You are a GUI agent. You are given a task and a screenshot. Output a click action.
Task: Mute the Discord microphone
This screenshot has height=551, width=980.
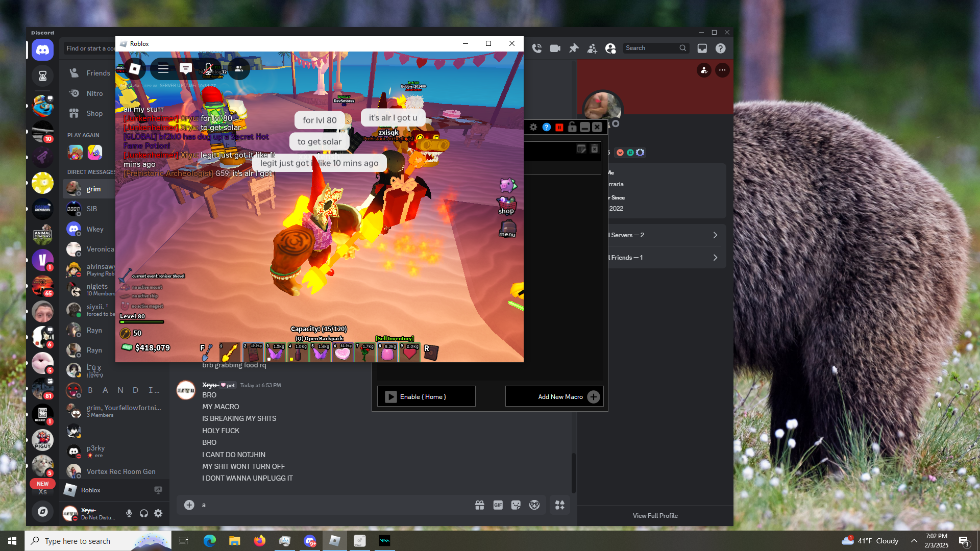click(x=129, y=513)
